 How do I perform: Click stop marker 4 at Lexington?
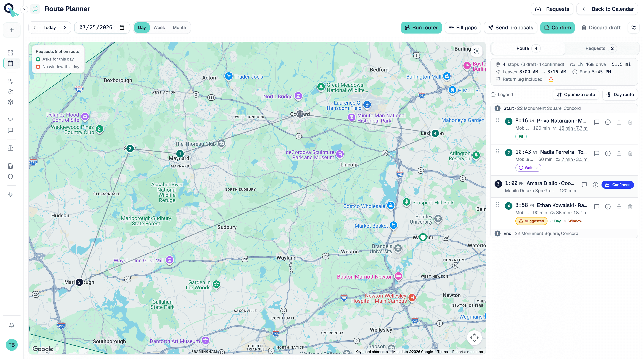click(435, 133)
